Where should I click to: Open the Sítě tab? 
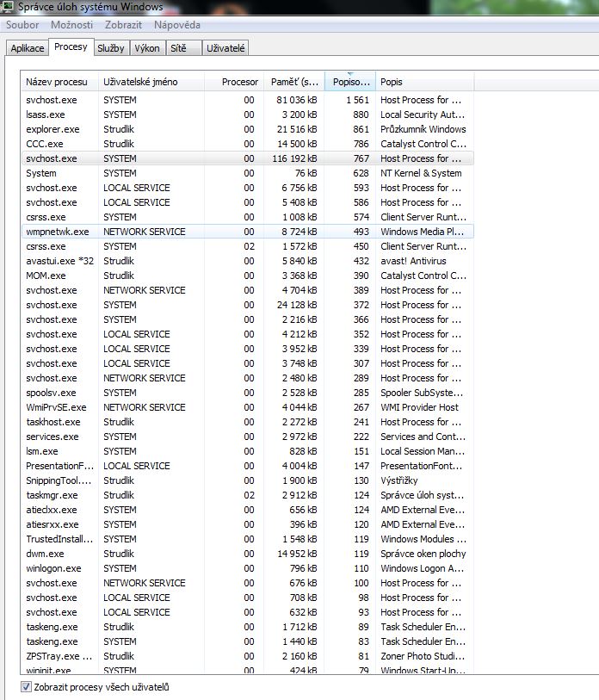(x=183, y=48)
